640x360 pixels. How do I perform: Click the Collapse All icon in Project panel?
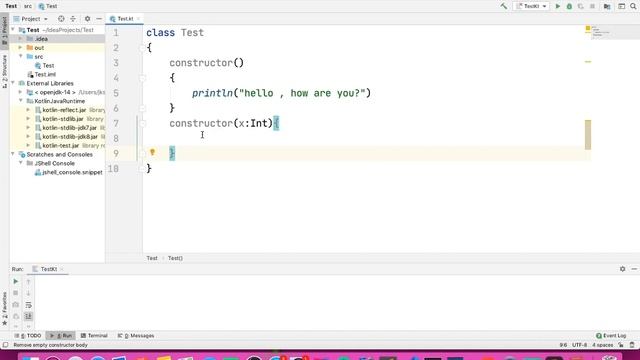(73, 19)
